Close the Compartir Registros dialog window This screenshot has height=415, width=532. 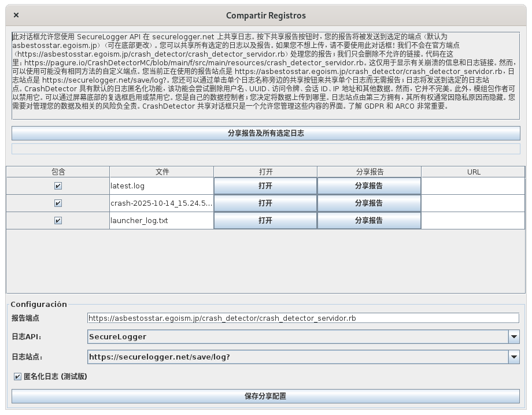tap(16, 15)
